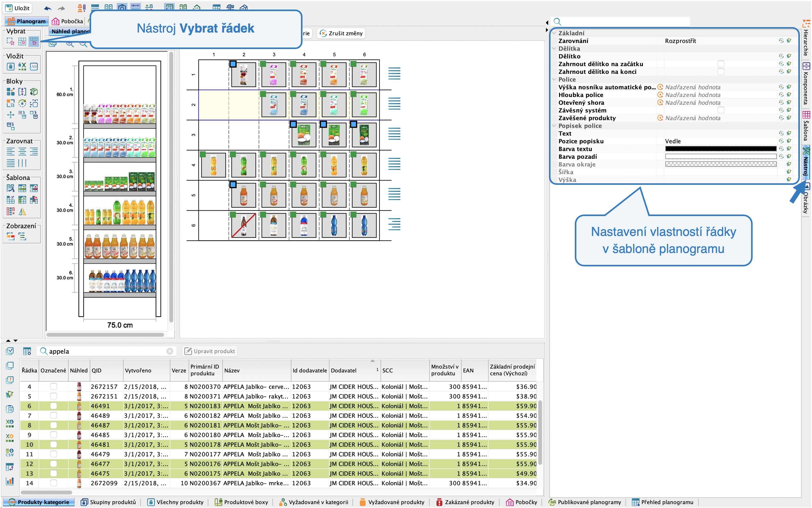The image size is (812, 508).
Task: Click the Barva pozadí white color swatch
Action: click(x=721, y=157)
